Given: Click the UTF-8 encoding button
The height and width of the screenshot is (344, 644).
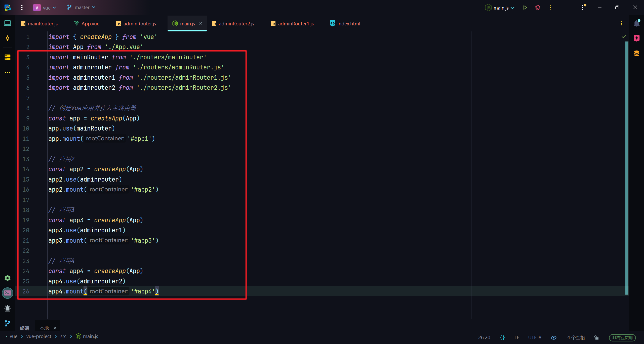Looking at the screenshot, I should [535, 337].
